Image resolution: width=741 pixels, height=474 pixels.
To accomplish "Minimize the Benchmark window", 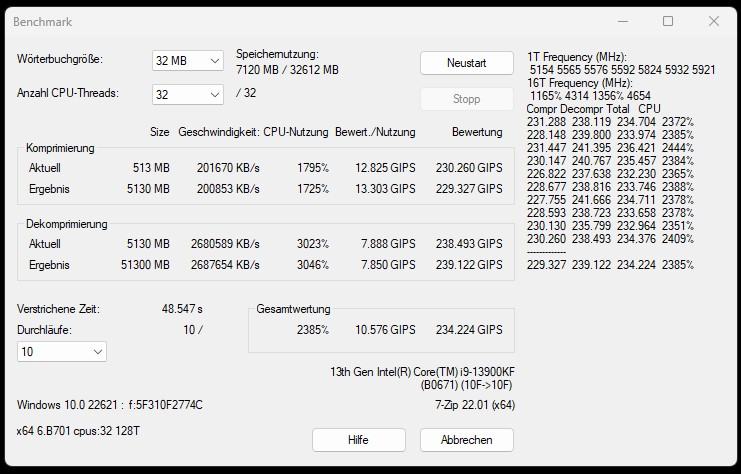I will point(623,21).
